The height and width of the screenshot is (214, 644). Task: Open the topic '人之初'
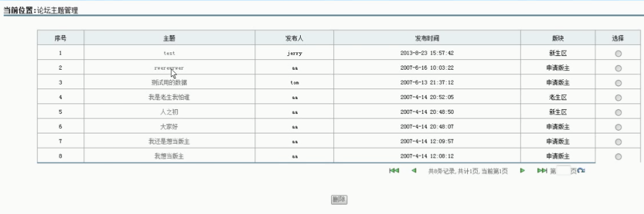[169, 112]
